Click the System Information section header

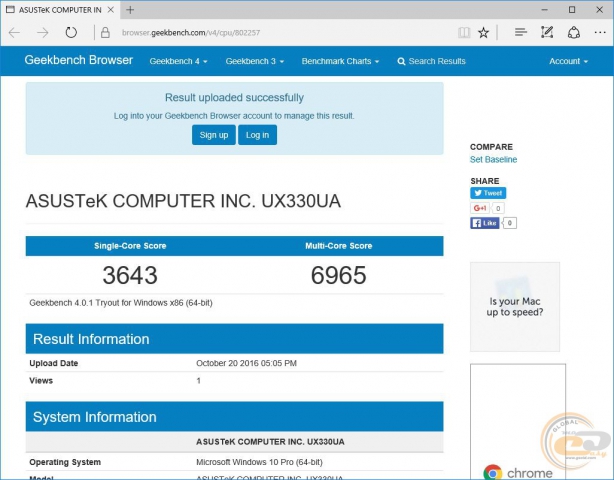pos(234,417)
